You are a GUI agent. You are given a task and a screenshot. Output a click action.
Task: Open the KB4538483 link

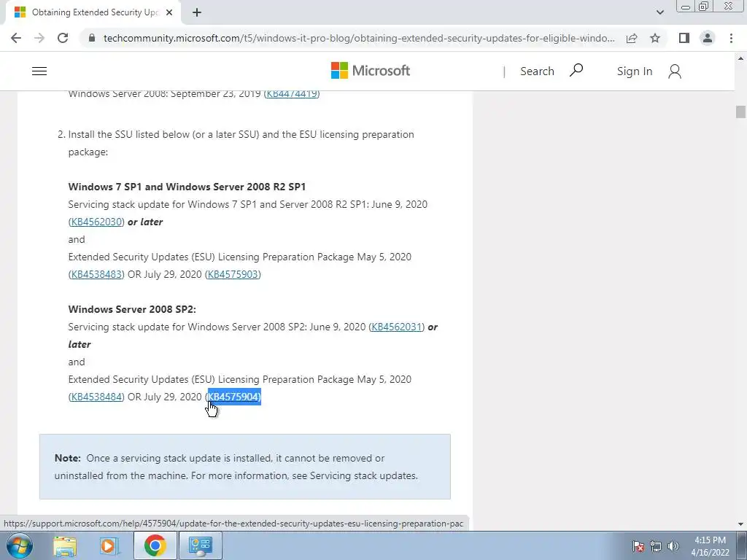(96, 274)
